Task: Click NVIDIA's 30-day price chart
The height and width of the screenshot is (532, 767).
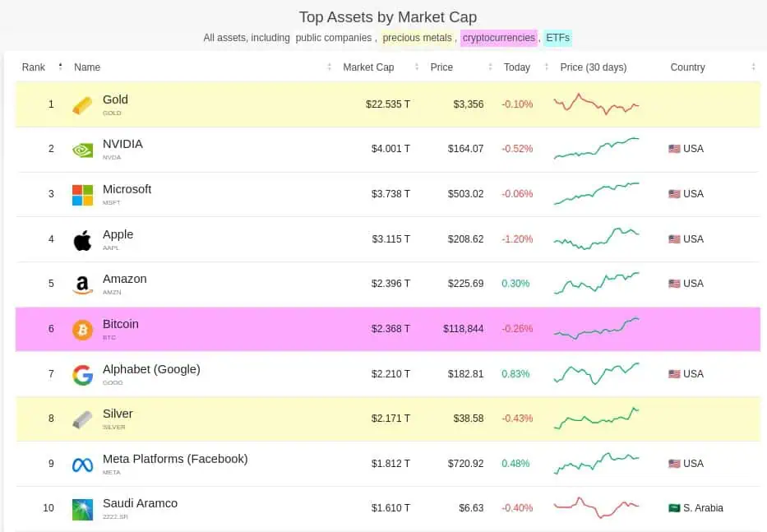Action: click(x=596, y=148)
